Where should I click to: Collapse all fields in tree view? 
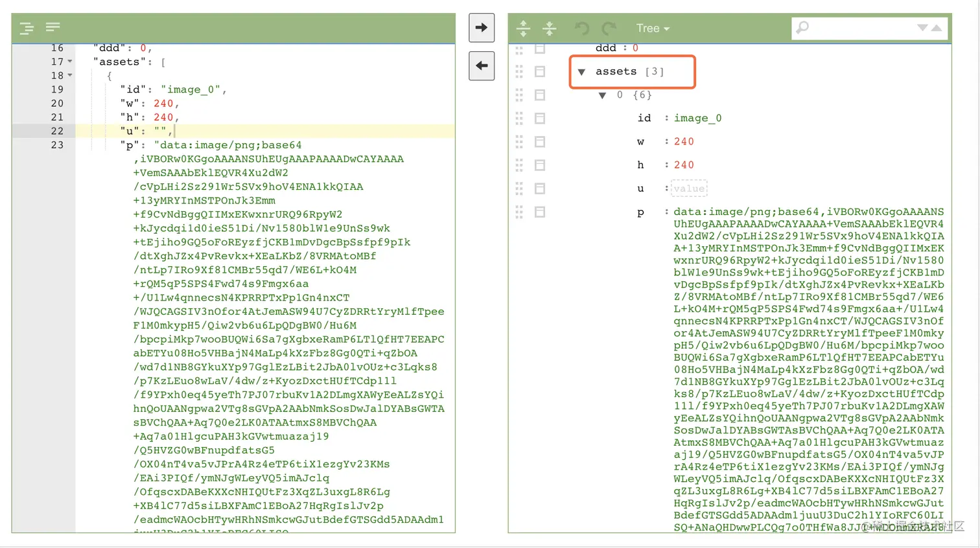point(550,28)
